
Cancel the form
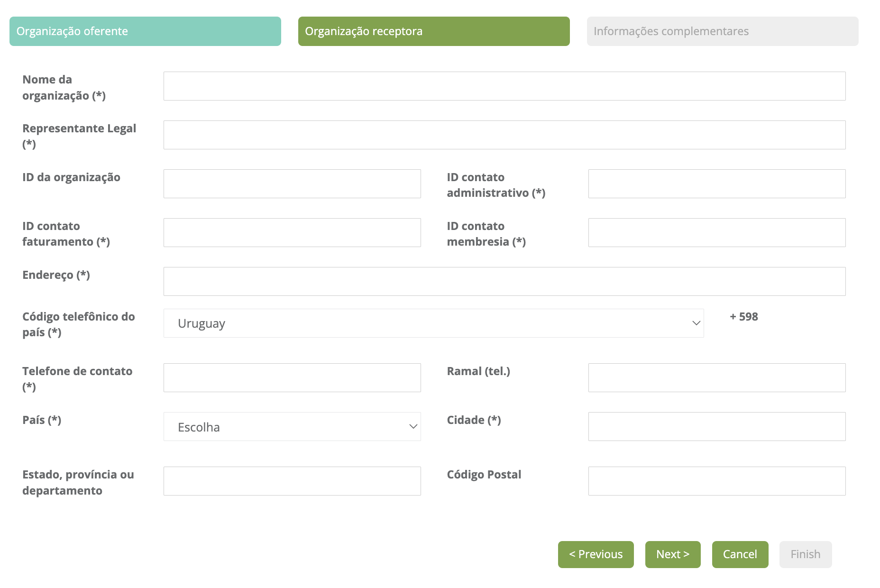coord(740,554)
